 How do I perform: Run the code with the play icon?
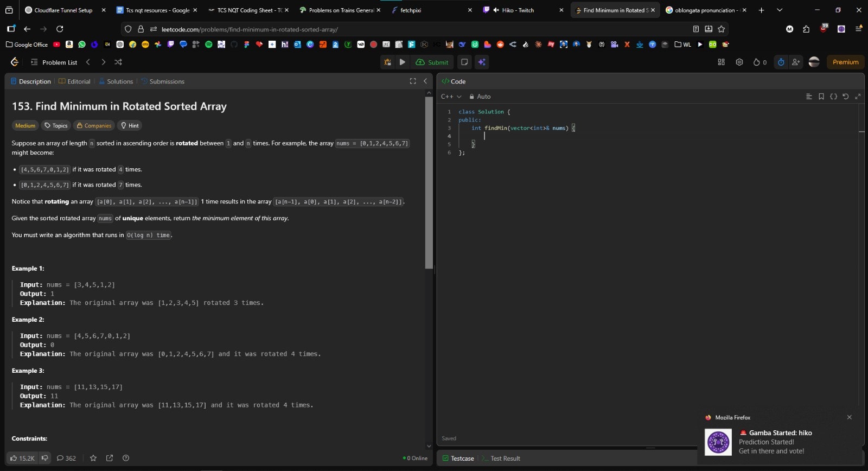click(402, 62)
